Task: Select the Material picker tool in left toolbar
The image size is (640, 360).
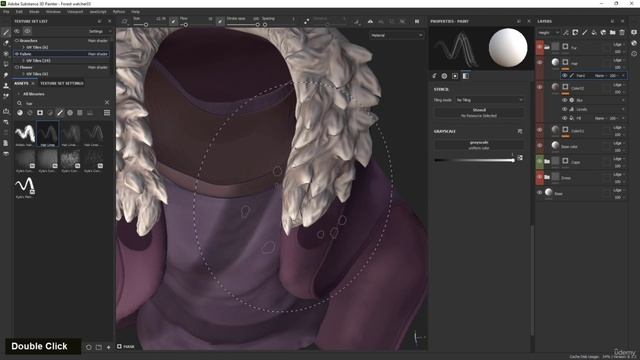Action: pyautogui.click(x=6, y=96)
